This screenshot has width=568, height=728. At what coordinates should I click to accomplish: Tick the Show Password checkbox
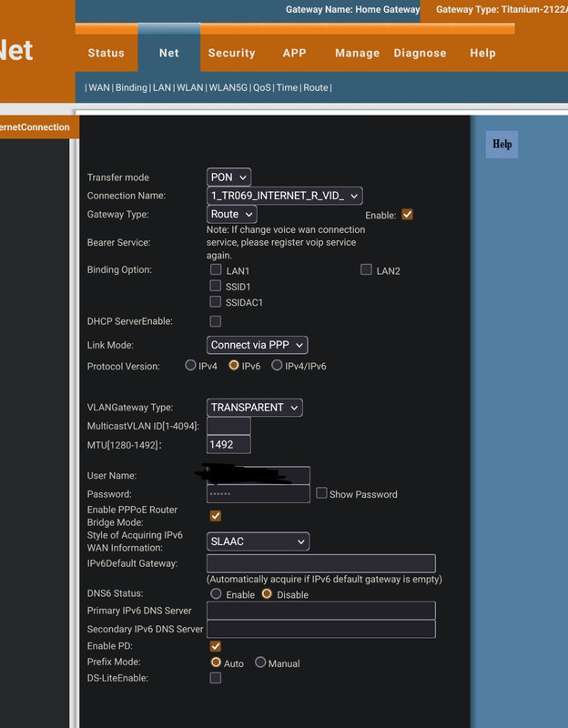(x=321, y=493)
